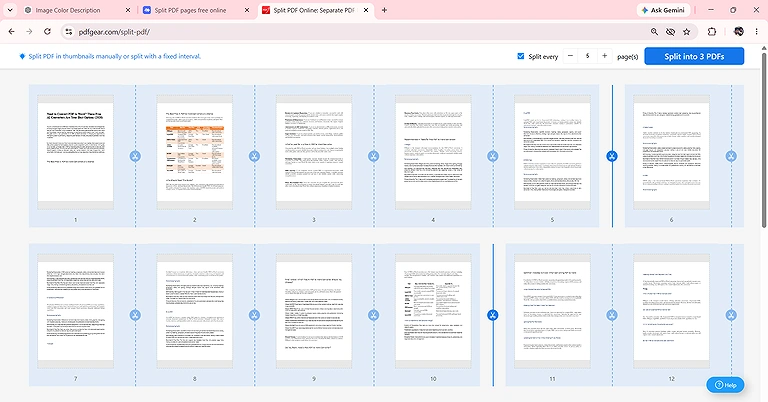Viewport: 768px width, 402px height.
Task: Open the Chrome profile avatar
Action: (x=739, y=32)
